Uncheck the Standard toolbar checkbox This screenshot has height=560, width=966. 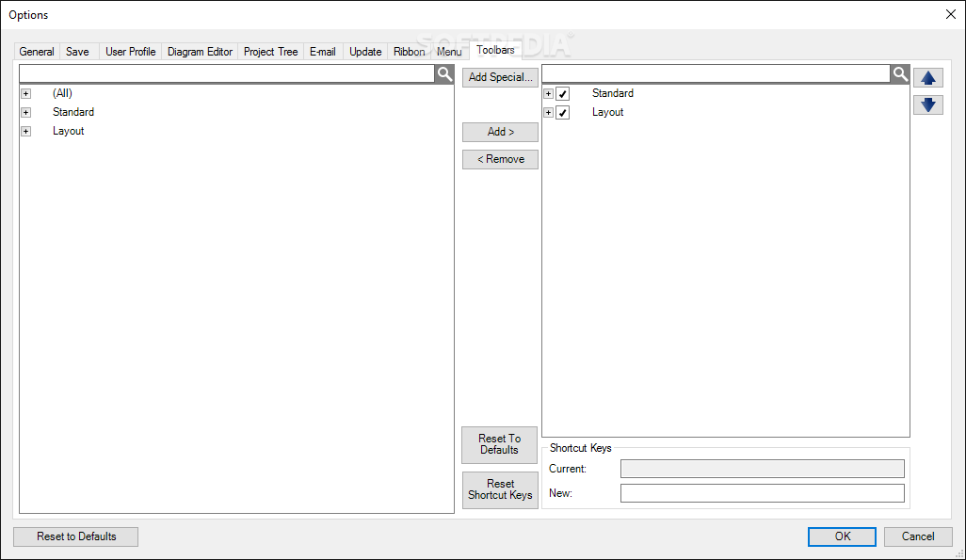point(562,93)
